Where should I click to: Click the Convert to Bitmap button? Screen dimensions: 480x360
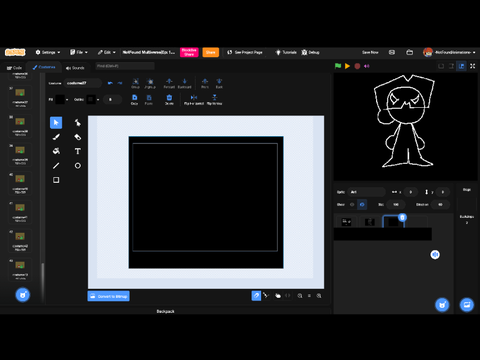[x=109, y=296]
